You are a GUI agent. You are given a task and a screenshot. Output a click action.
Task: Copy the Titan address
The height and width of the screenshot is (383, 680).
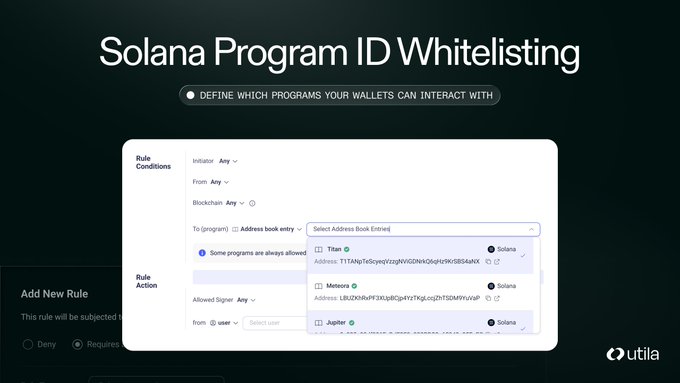[488, 262]
